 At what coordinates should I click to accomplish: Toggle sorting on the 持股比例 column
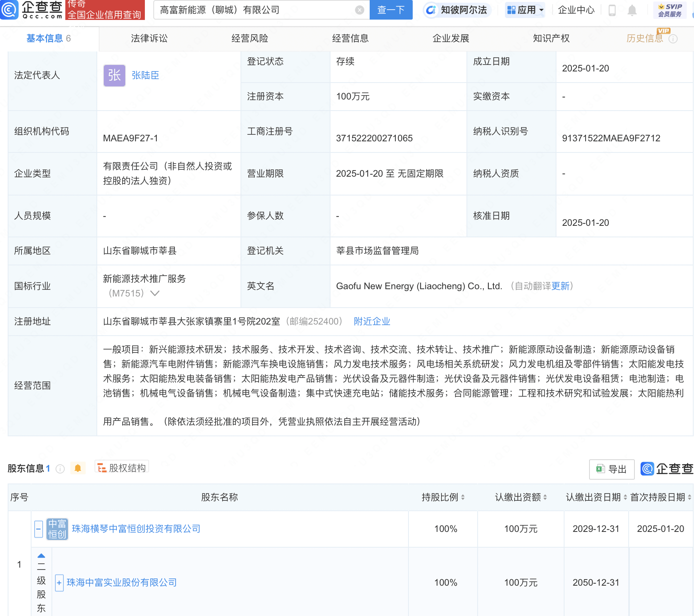point(463,497)
